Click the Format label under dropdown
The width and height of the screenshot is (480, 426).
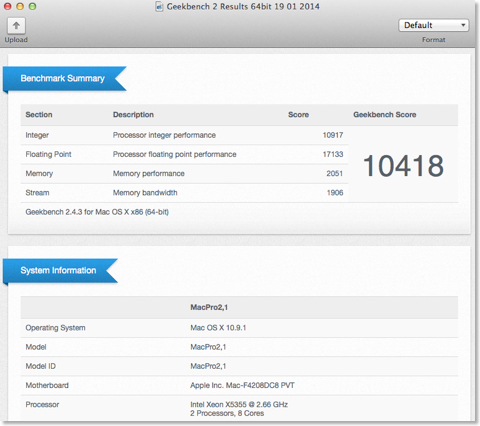(x=434, y=40)
